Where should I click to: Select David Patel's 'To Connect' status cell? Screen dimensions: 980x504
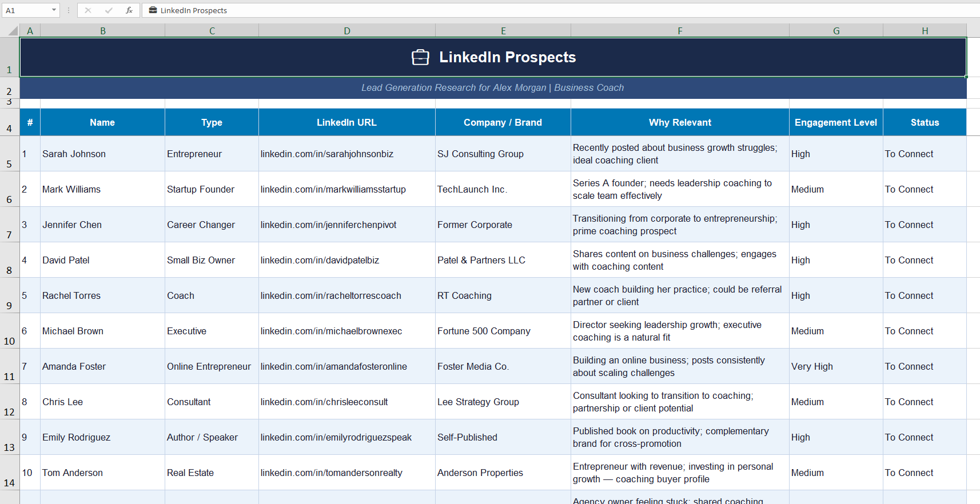(x=925, y=260)
